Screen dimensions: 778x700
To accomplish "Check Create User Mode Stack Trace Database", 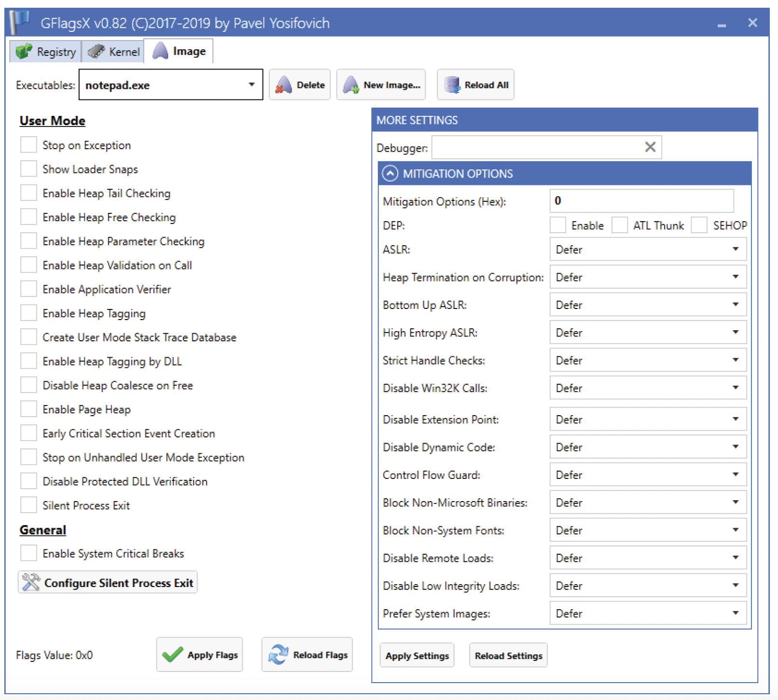I will (x=28, y=336).
